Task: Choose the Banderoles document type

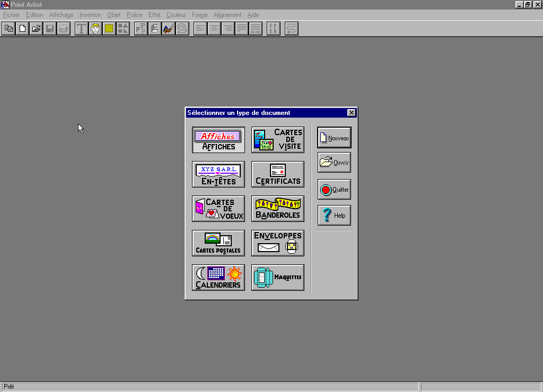Action: click(278, 209)
